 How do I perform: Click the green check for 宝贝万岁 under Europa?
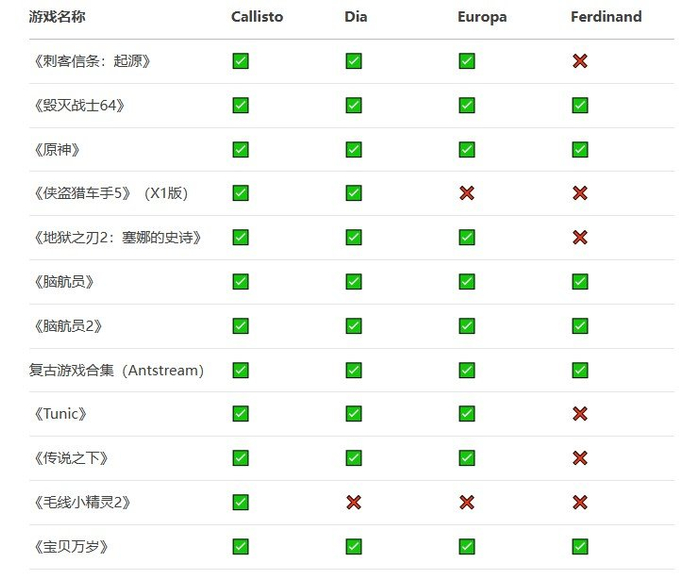467,546
